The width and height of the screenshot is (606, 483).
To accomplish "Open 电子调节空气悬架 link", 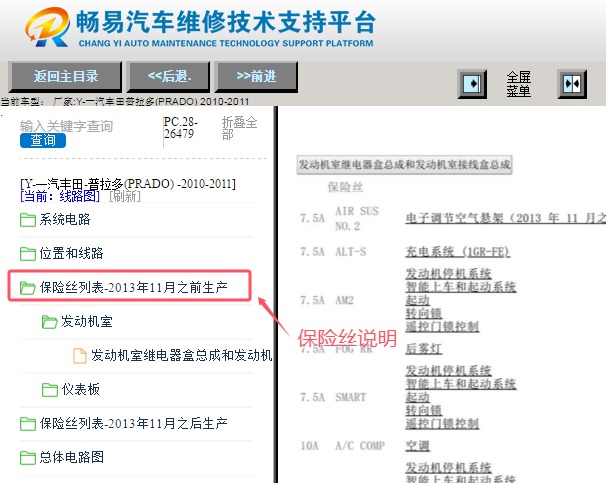I will coord(506,218).
